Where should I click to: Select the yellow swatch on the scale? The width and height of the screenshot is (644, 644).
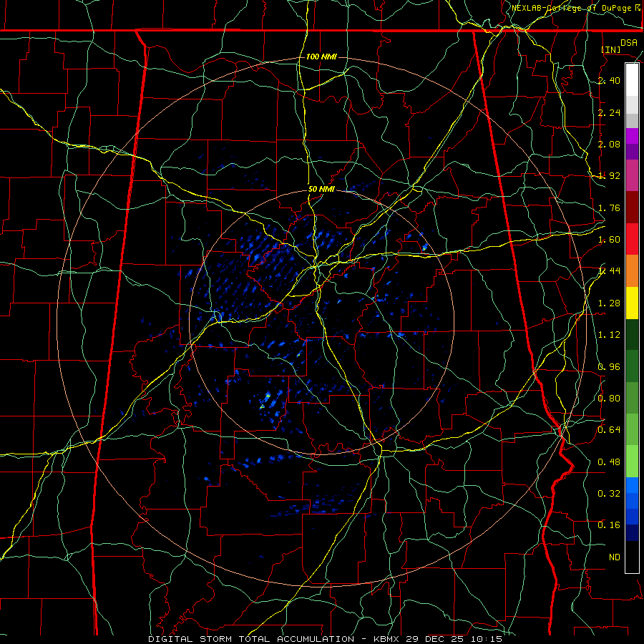(632, 303)
